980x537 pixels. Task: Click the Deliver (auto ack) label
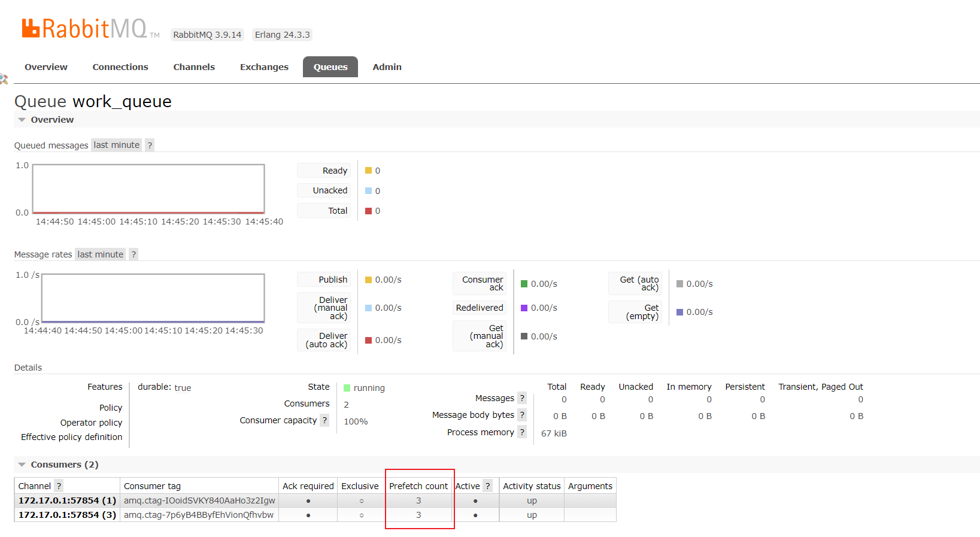point(324,340)
